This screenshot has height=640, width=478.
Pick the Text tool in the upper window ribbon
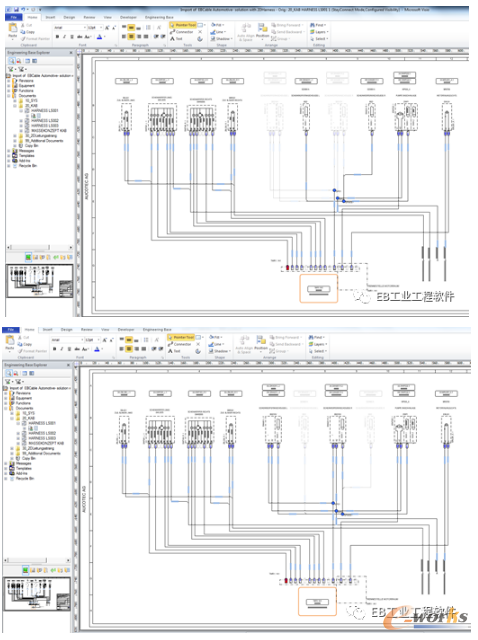click(176, 38)
